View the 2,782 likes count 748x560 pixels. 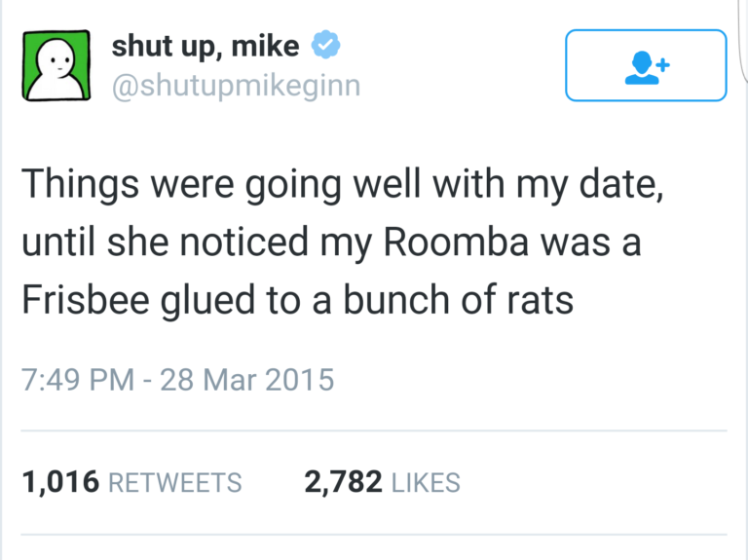[343, 482]
